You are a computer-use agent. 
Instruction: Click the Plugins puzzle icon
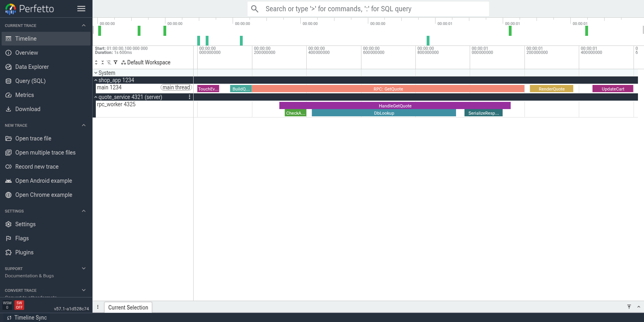tap(8, 252)
